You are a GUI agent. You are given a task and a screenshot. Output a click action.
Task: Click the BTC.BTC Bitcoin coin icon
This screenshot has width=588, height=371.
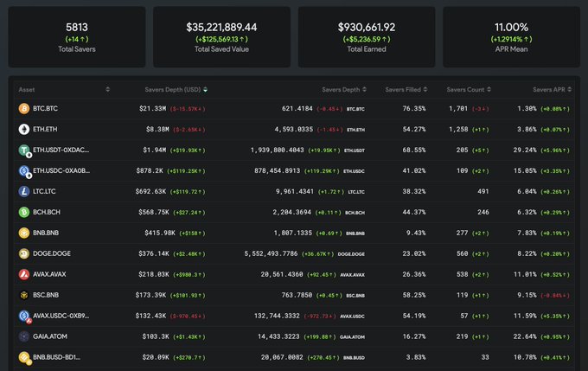tap(24, 108)
